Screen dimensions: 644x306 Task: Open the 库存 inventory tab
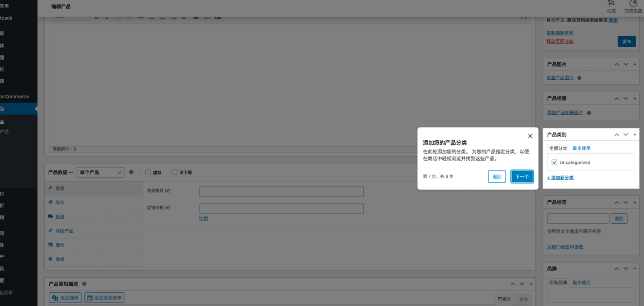pyautogui.click(x=60, y=202)
